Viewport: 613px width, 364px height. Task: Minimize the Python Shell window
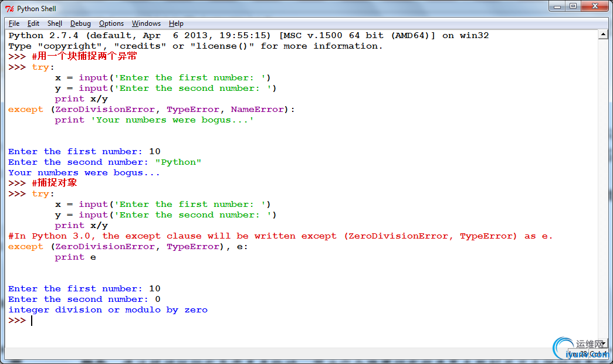point(557,6)
